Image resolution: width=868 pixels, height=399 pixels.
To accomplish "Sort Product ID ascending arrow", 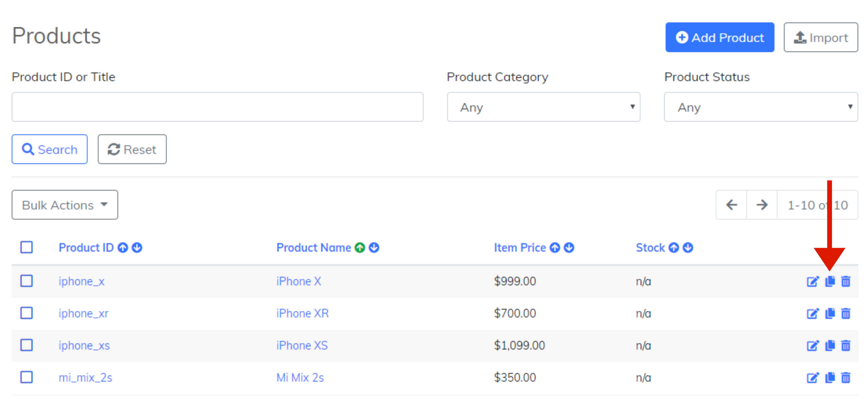I will tap(123, 248).
